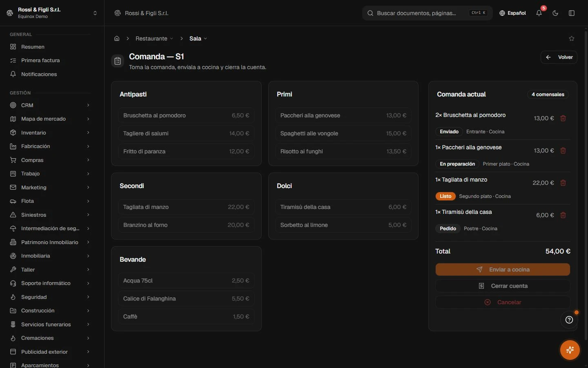Expand the Marketing sidebar section
The image size is (588, 368).
click(50, 187)
